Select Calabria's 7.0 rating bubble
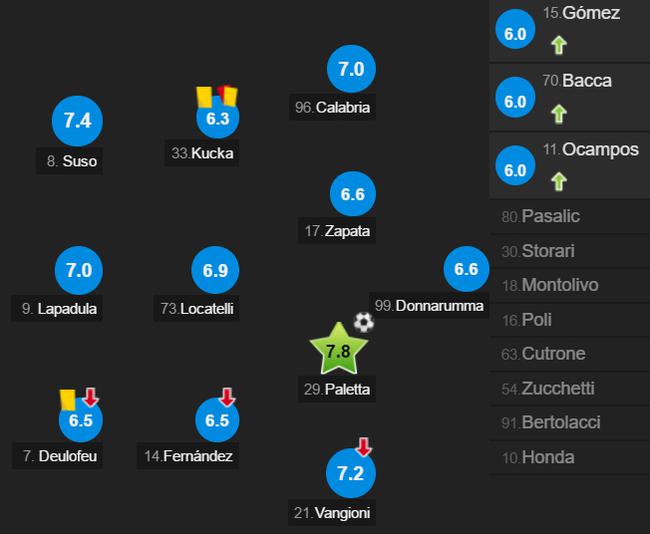The image size is (650, 534). tap(351, 69)
